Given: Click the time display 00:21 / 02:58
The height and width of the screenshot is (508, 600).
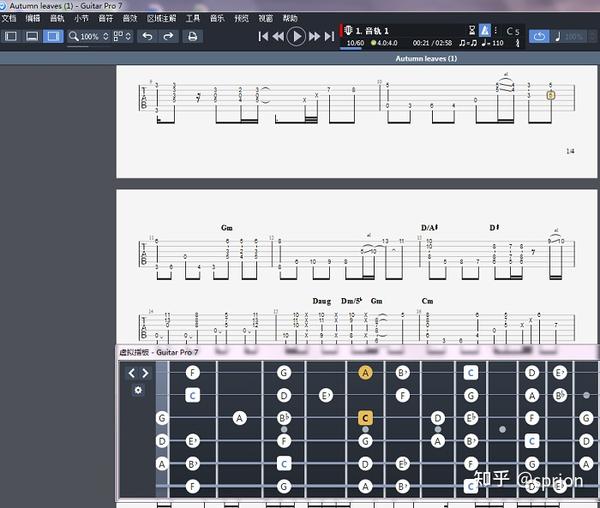Looking at the screenshot, I should [x=432, y=43].
